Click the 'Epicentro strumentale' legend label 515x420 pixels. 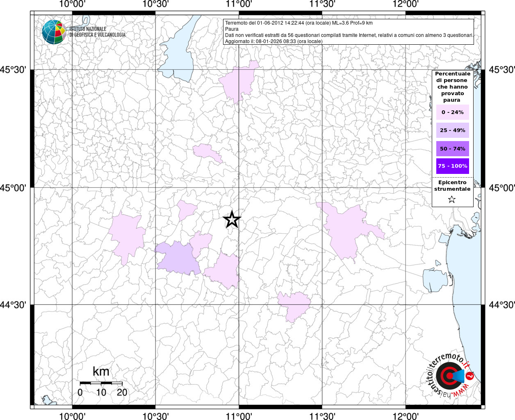pos(452,186)
